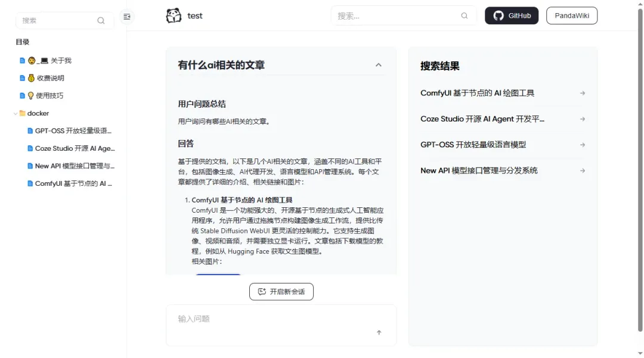Click the scrollbar down arrow
The width and height of the screenshot is (644, 358).
(x=640, y=353)
